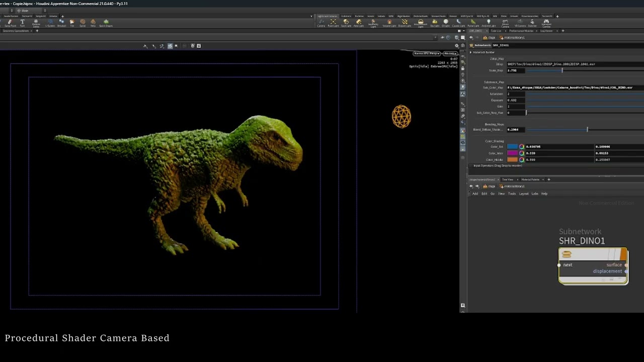Image resolution: width=644 pixels, height=362 pixels.
Task: Click the magenta Color_Inter swatch
Action: click(x=512, y=153)
